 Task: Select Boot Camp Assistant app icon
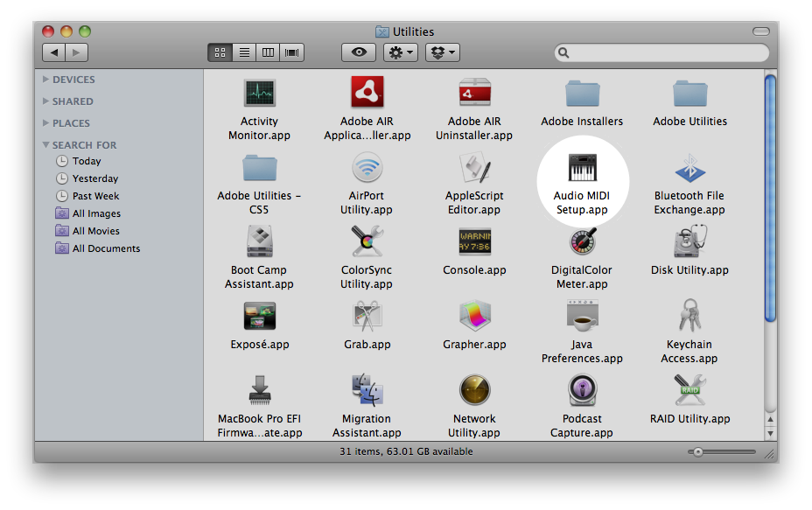(260, 241)
